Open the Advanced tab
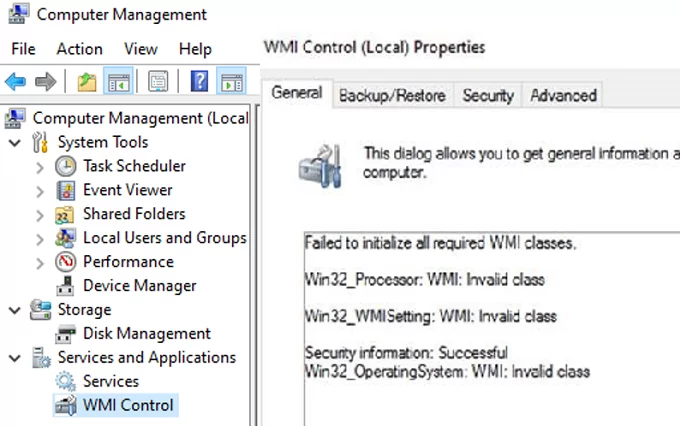The height and width of the screenshot is (426, 680). tap(563, 96)
